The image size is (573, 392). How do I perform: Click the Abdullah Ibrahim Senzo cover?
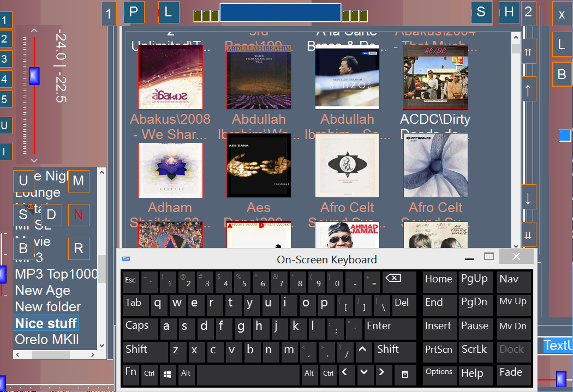click(347, 77)
